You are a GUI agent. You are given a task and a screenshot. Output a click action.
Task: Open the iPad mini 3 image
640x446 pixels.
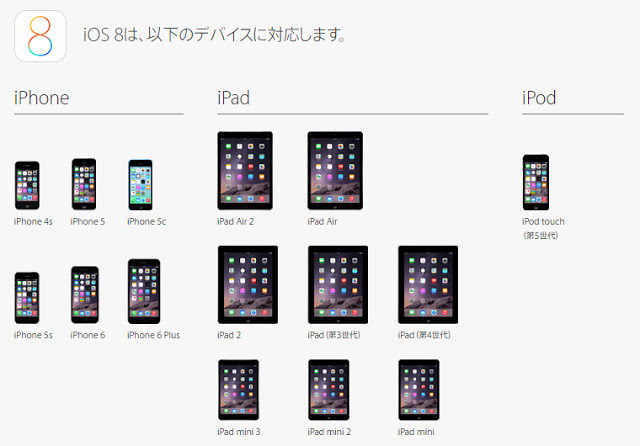pos(238,390)
